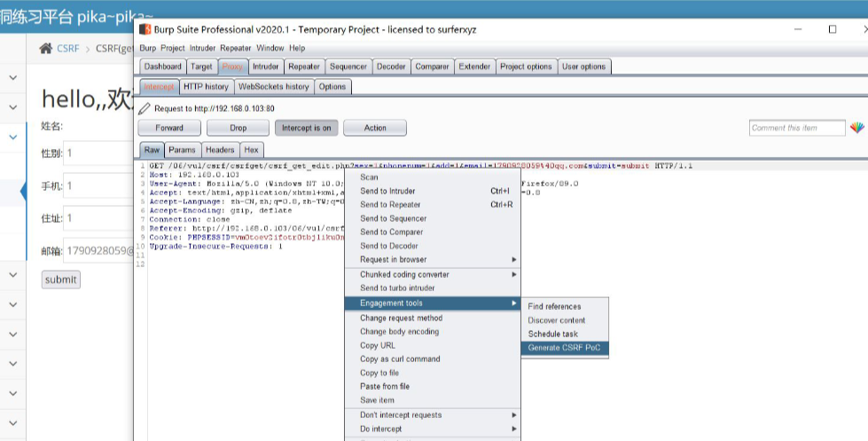Click the Burp Suite logo icon in title bar
This screenshot has width=868, height=441.
click(x=145, y=29)
